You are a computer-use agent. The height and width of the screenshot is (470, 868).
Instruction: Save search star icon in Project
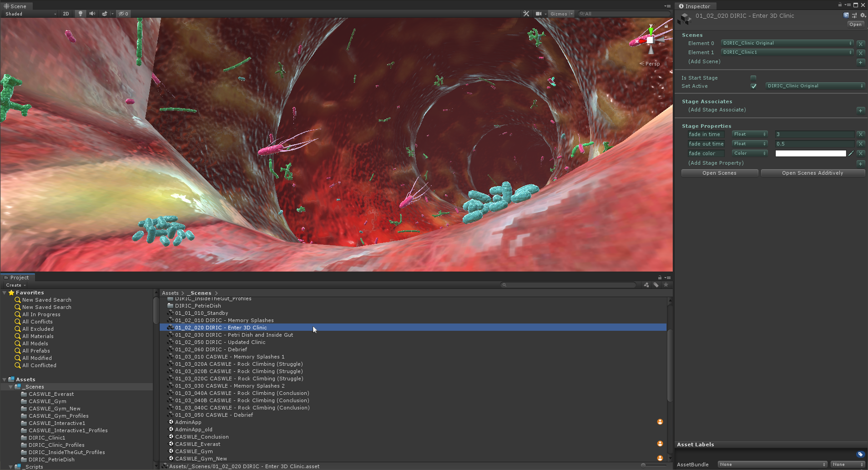click(666, 285)
